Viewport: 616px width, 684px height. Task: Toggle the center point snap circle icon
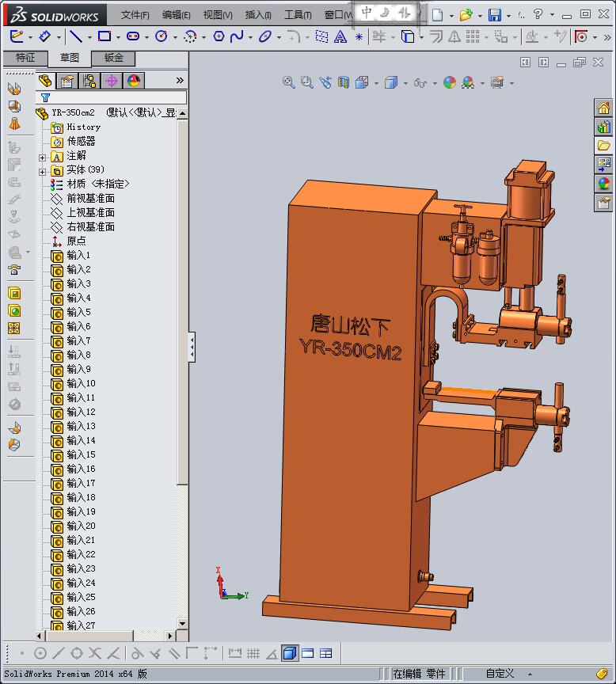click(40, 653)
